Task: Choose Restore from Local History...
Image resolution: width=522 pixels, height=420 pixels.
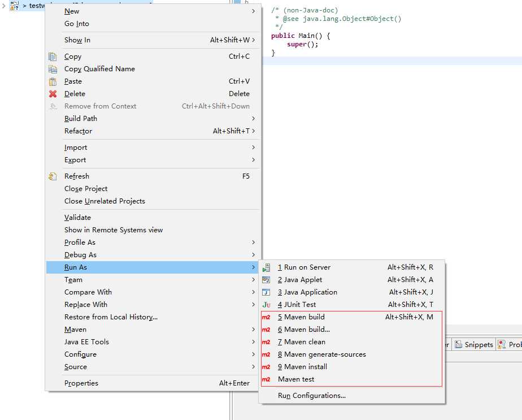Action: [x=153, y=317]
